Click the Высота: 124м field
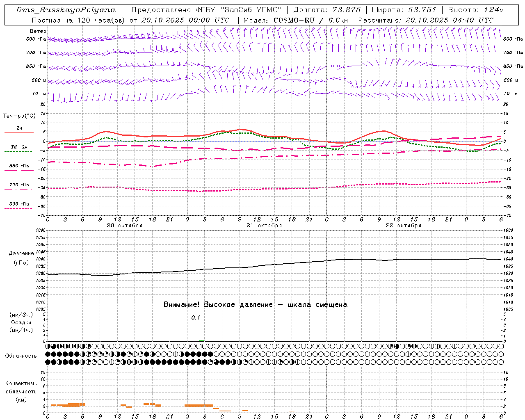The height and width of the screenshot is (420, 525). click(x=476, y=10)
